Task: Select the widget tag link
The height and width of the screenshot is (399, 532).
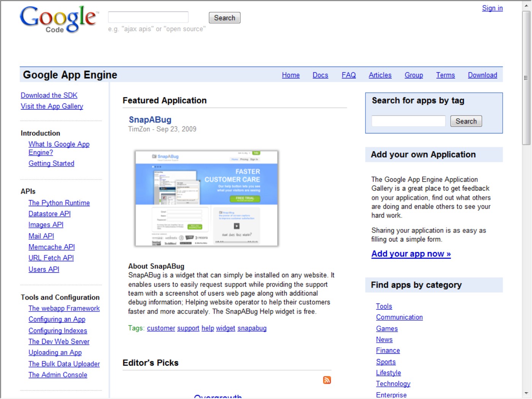Action: [226, 328]
